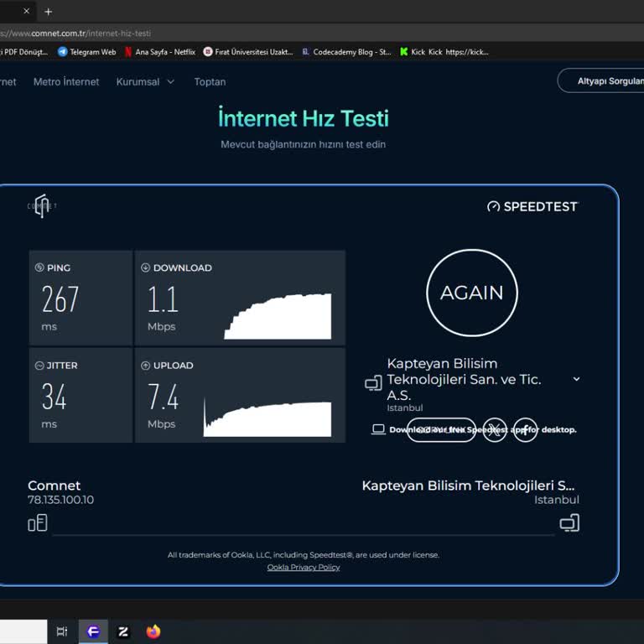Image resolution: width=644 pixels, height=644 pixels.
Task: Open the Codecademy Blog bookmark
Action: (346, 52)
